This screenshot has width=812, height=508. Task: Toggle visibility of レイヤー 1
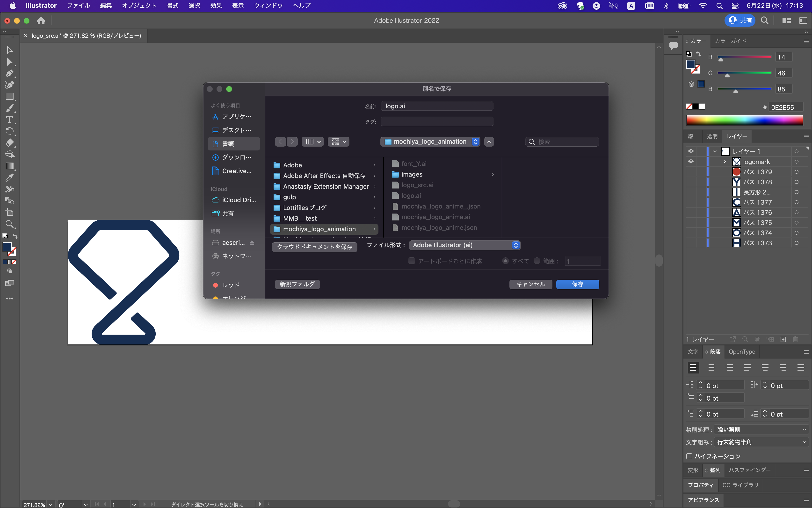tap(691, 151)
